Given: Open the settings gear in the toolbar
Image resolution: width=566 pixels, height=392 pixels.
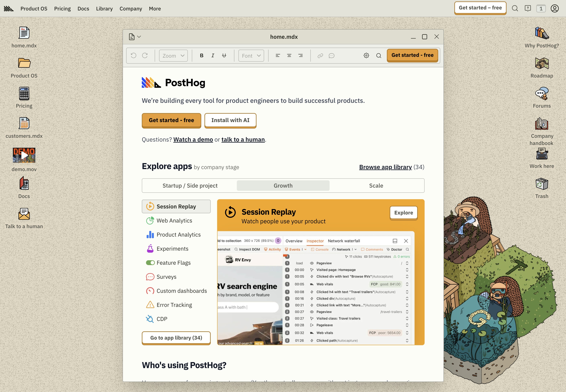Looking at the screenshot, I should (x=366, y=55).
